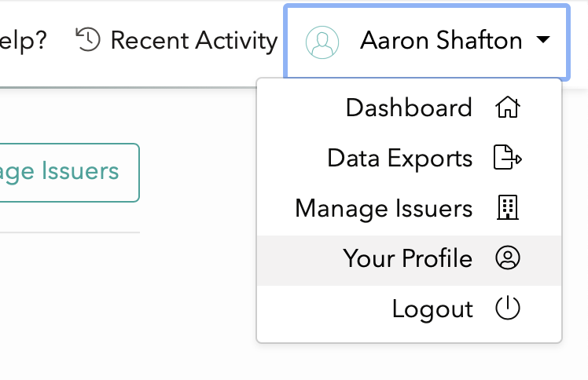Click the person-circle icon beside Your Profile
The height and width of the screenshot is (380, 588).
[508, 258]
